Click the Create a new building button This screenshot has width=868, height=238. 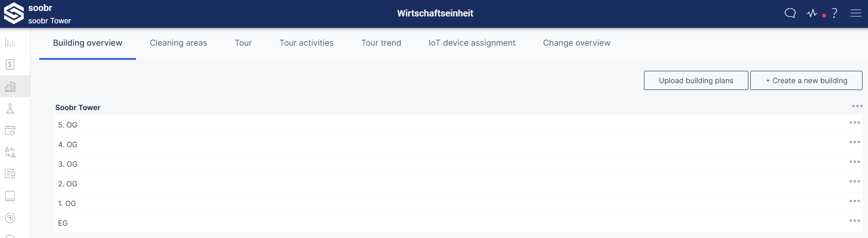pos(806,80)
